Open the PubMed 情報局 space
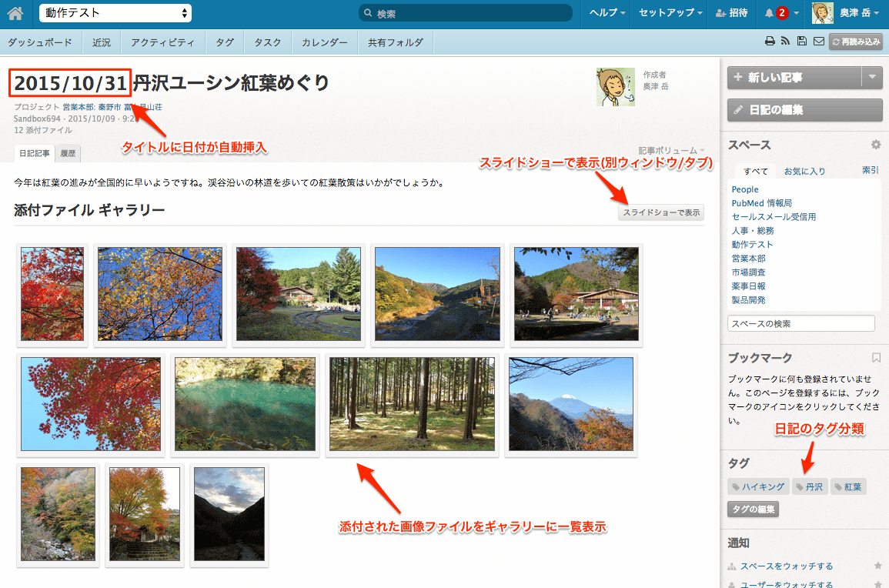The height and width of the screenshot is (588, 889). point(761,203)
